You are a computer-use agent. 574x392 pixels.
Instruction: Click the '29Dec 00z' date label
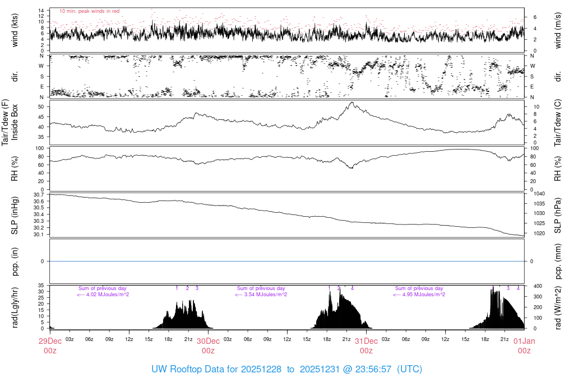click(x=50, y=346)
